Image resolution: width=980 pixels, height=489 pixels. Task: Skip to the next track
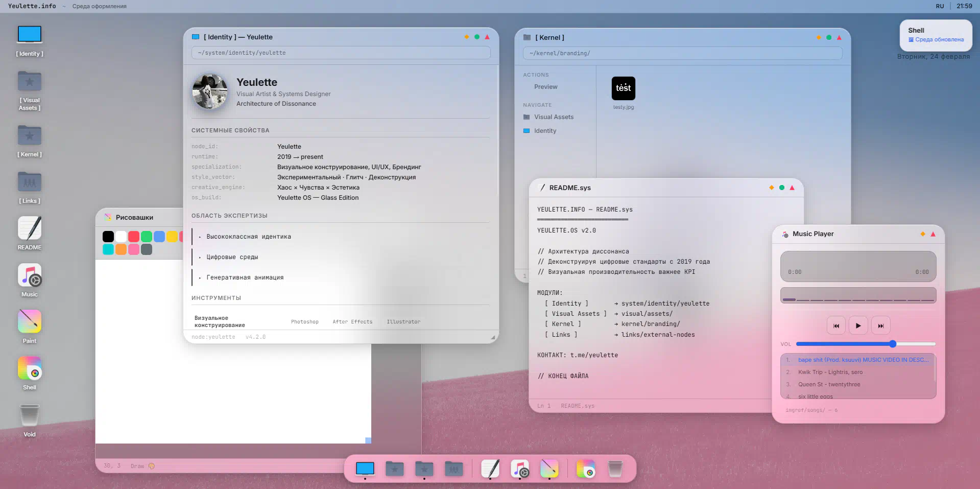[x=880, y=325]
